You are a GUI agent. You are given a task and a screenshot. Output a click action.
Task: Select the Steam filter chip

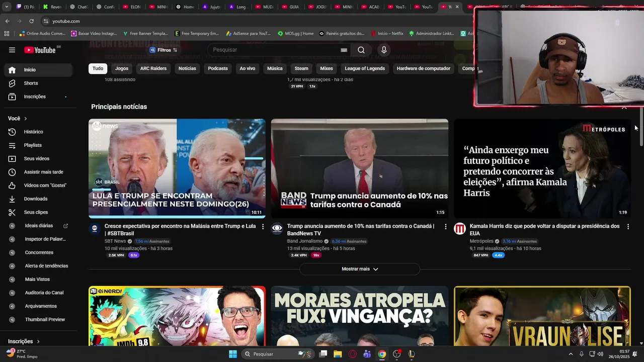pos(301,68)
